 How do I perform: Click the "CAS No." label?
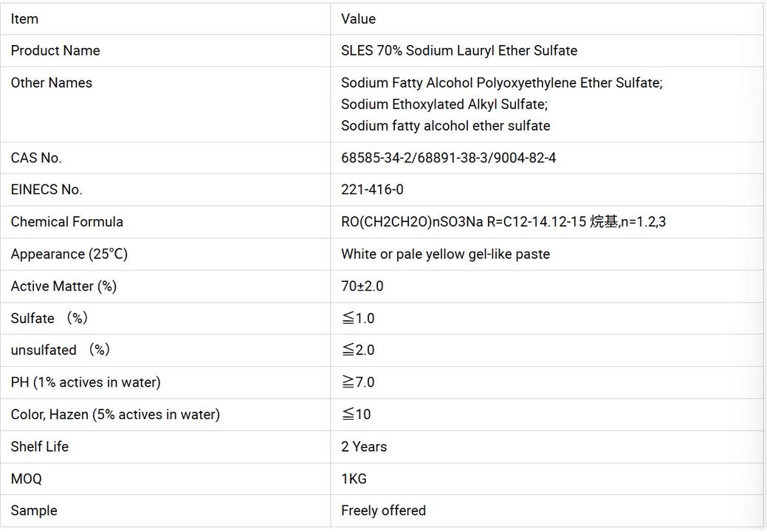(x=36, y=158)
